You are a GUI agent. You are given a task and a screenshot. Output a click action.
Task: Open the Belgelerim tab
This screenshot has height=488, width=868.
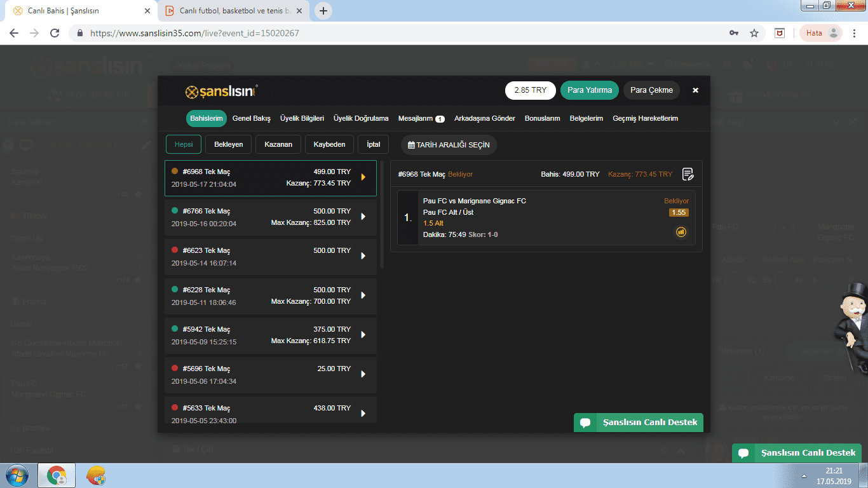587,118
